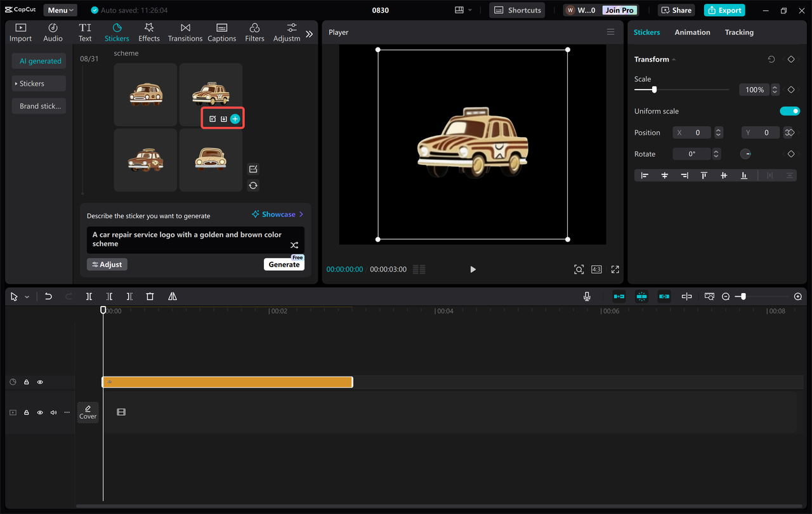
Task: Select the bottom-left taxi sticker thumbnail
Action: [x=145, y=159]
